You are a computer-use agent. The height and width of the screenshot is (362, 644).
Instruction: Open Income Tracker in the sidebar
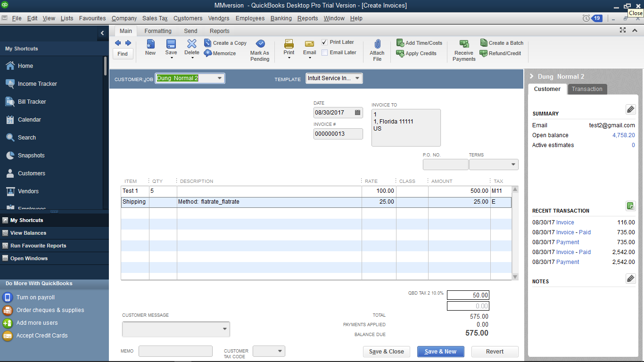[37, 84]
